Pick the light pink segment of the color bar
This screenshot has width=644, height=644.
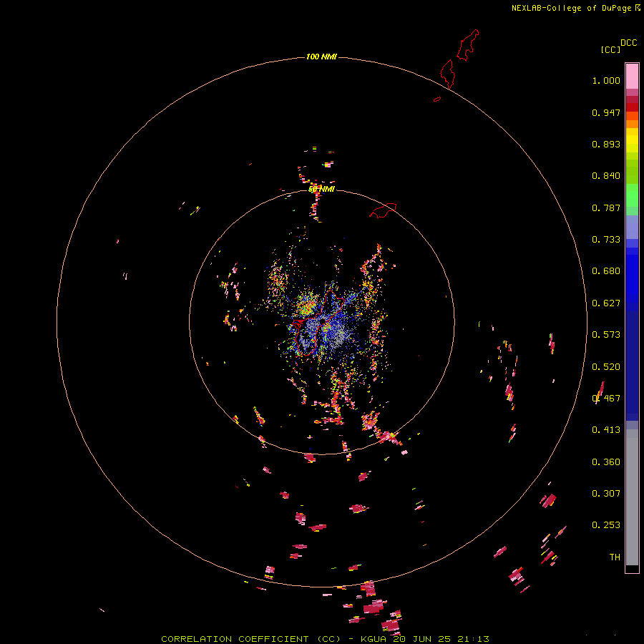[632, 77]
